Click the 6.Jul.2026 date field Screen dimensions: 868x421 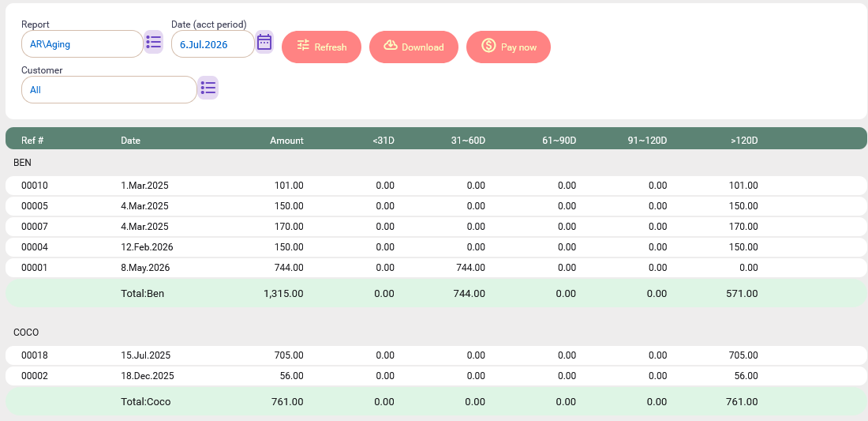[x=212, y=44]
